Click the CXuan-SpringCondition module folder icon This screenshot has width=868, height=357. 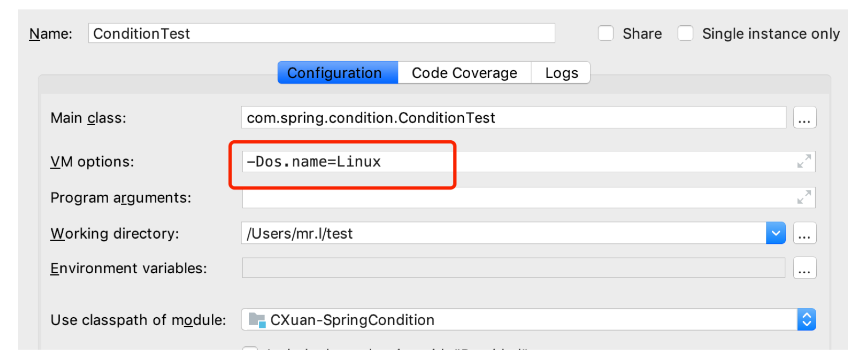coord(257,320)
